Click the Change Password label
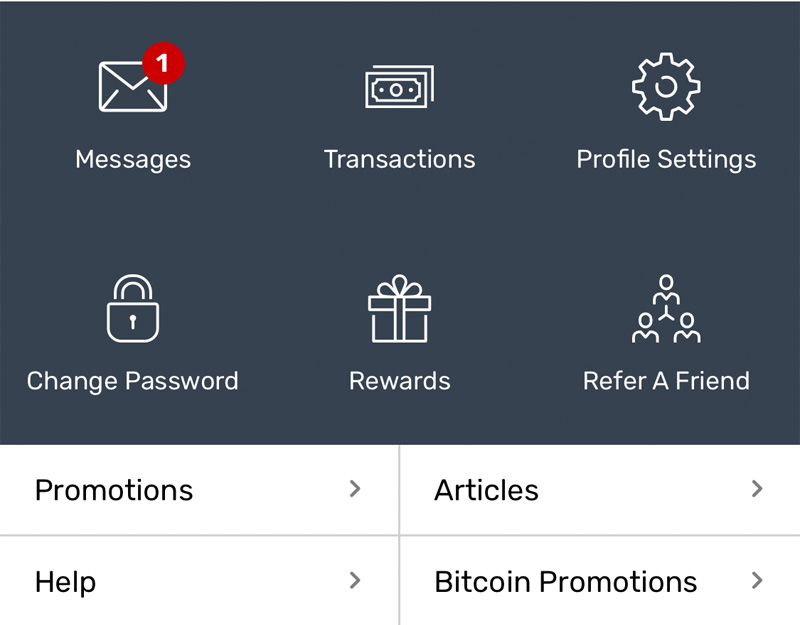This screenshot has width=800, height=625. tap(133, 382)
